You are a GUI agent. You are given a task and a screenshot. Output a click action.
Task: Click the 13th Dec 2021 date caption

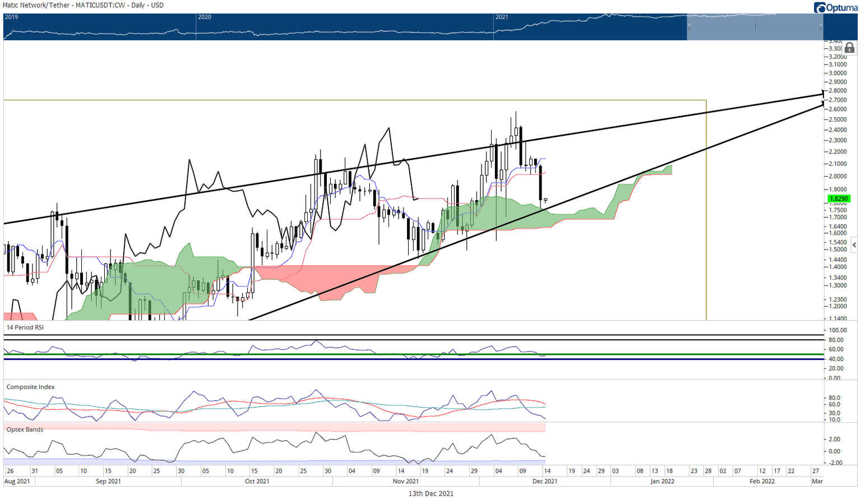coord(430,494)
